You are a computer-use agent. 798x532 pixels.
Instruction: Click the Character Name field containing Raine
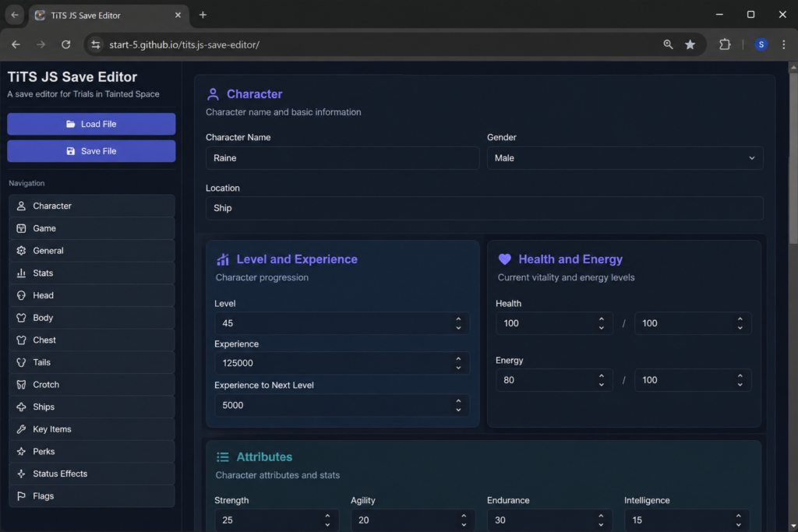click(342, 158)
